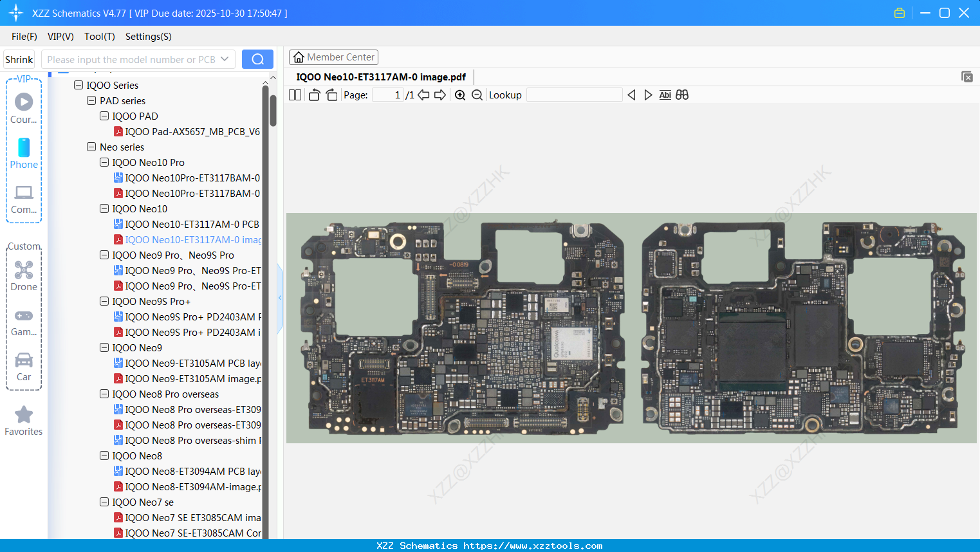This screenshot has width=980, height=552.
Task: Rotate the page counterclockwise
Action: point(314,95)
